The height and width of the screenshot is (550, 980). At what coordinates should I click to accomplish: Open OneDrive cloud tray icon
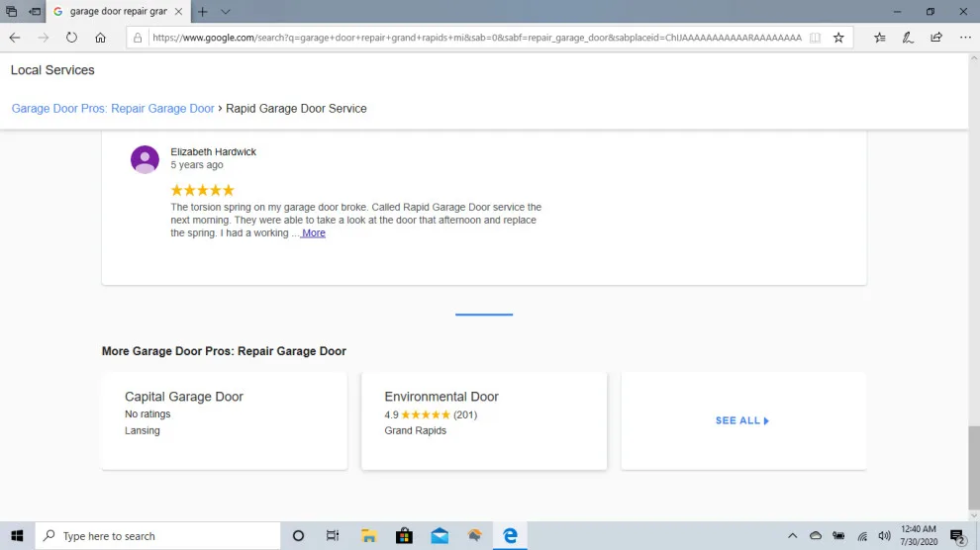(816, 535)
